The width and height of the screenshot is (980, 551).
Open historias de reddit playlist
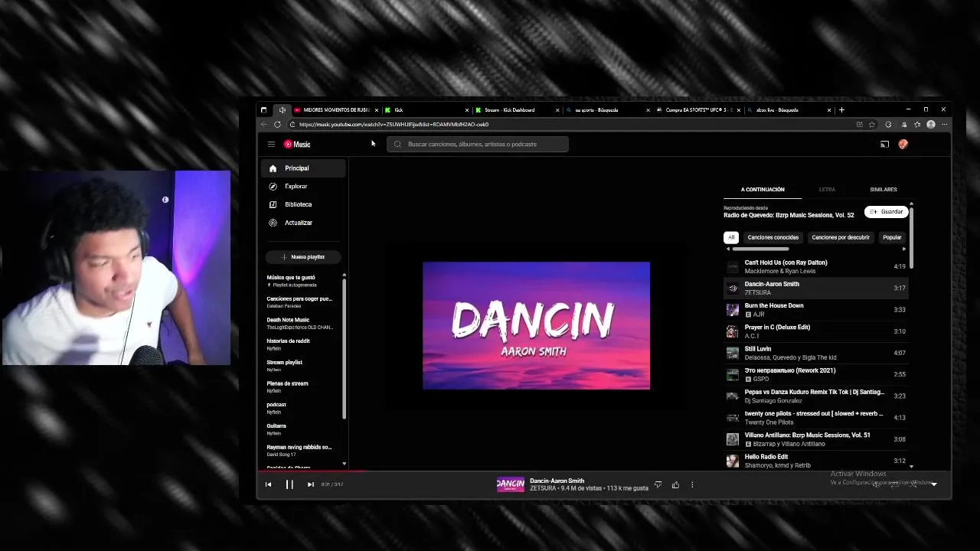[x=302, y=344]
